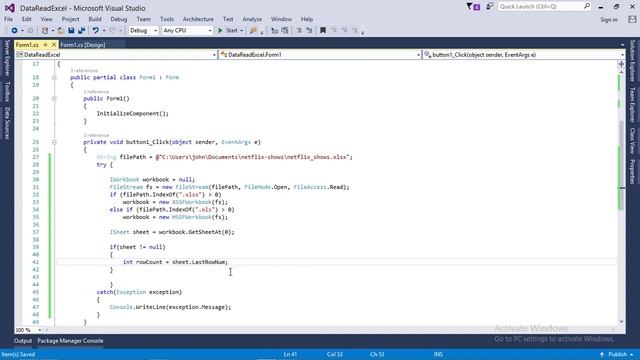The height and width of the screenshot is (360, 640).
Task: Open the File menu
Action: [x=8, y=19]
